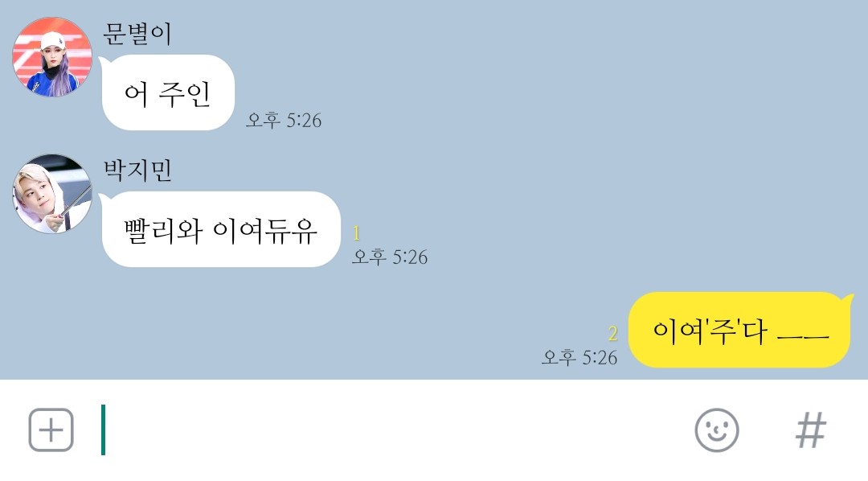Select the '어 주인' message bubble
The height and width of the screenshot is (481, 868).
pyautogui.click(x=168, y=92)
